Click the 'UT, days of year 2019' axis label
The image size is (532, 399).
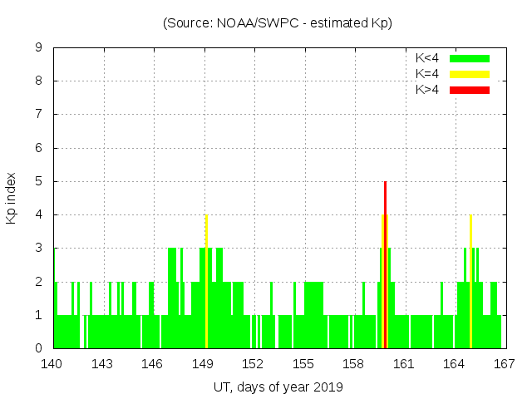[x=278, y=387]
